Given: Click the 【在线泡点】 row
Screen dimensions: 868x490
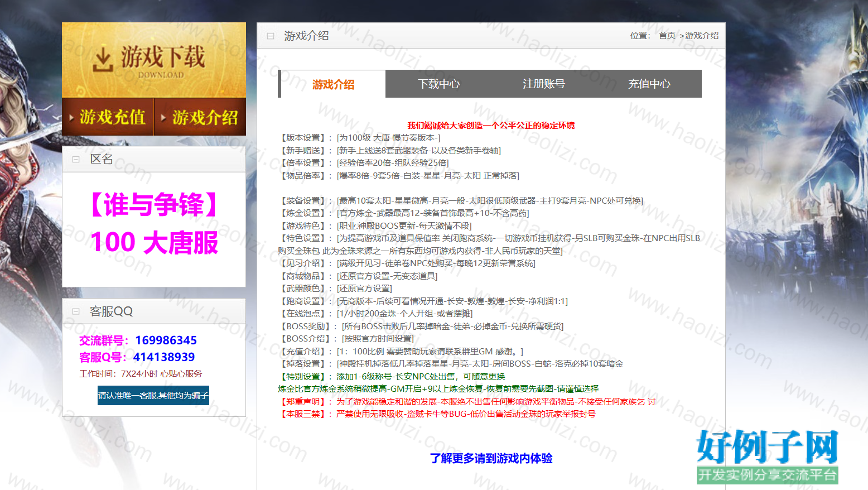Looking at the screenshot, I should pos(375,314).
